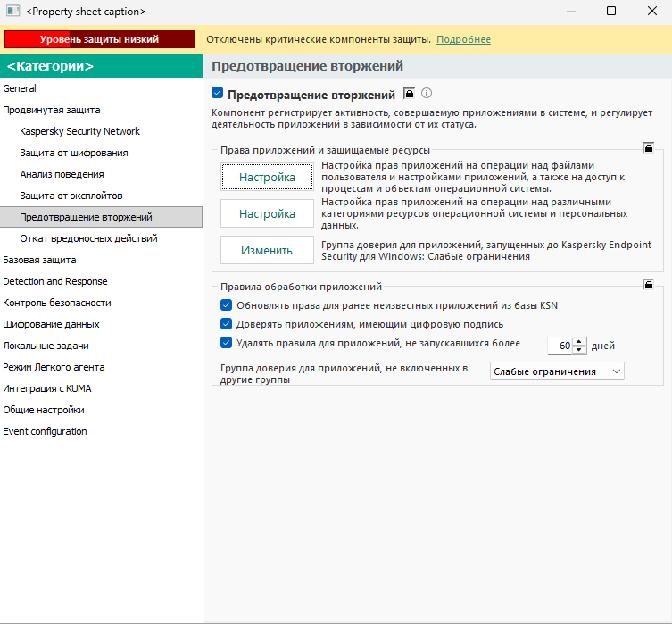Click the days number input field
The width and height of the screenshot is (672, 625).
(x=560, y=346)
